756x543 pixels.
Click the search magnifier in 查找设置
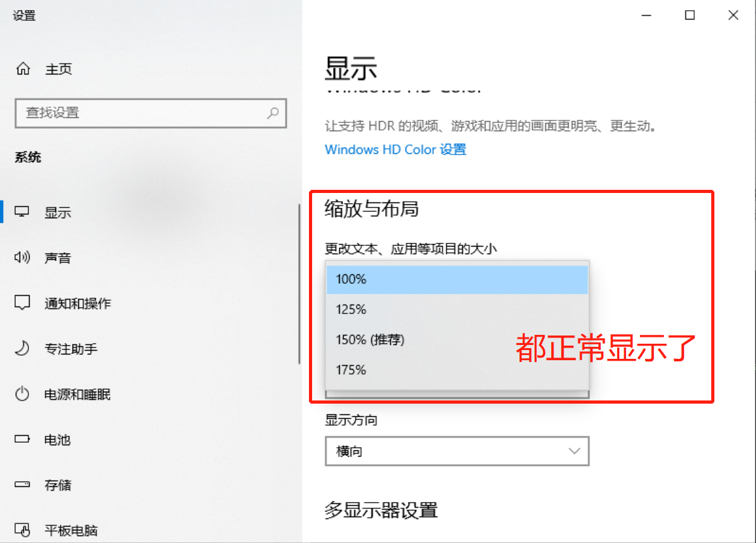tap(272, 113)
